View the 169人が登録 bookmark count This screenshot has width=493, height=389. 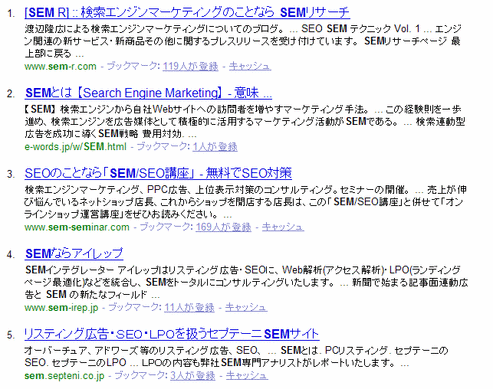pyautogui.click(x=223, y=227)
